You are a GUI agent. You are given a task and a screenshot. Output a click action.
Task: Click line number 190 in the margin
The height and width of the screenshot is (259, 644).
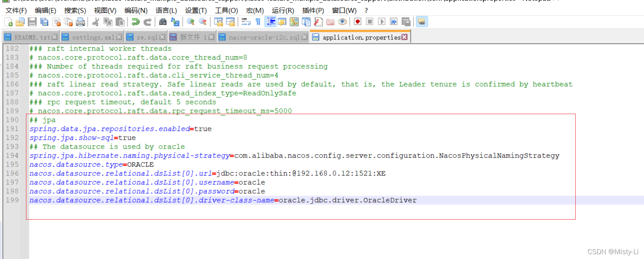pyautogui.click(x=12, y=120)
